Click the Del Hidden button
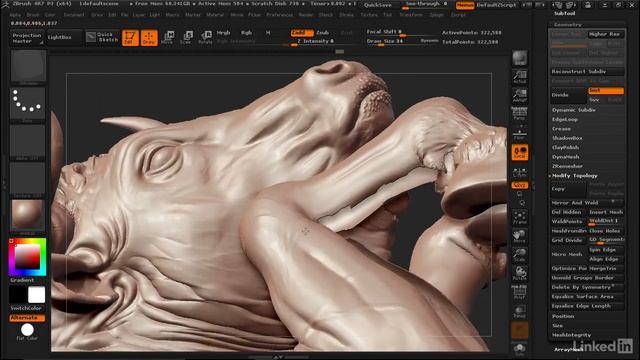 (568, 212)
